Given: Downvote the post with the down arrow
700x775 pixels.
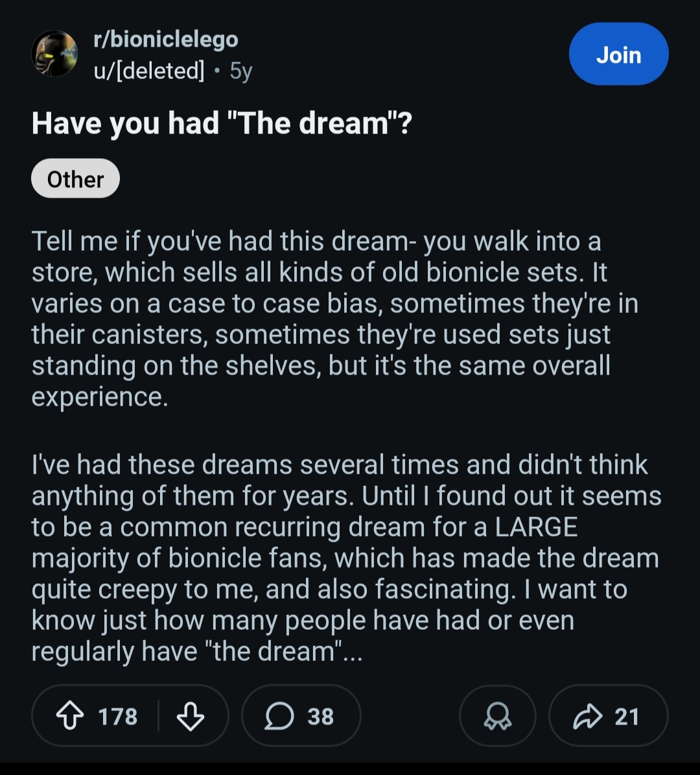Looking at the screenshot, I should [x=191, y=716].
